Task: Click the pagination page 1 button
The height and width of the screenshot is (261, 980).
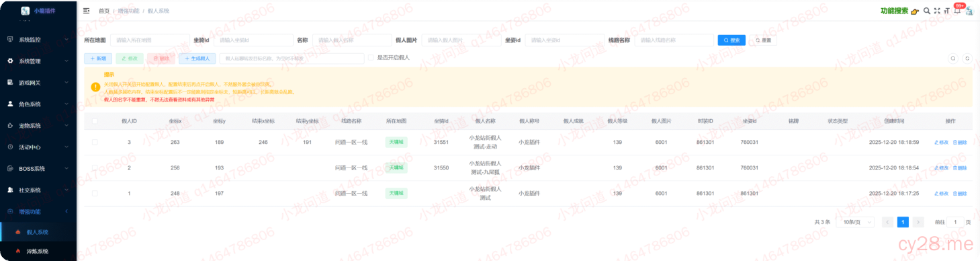Action: (903, 222)
